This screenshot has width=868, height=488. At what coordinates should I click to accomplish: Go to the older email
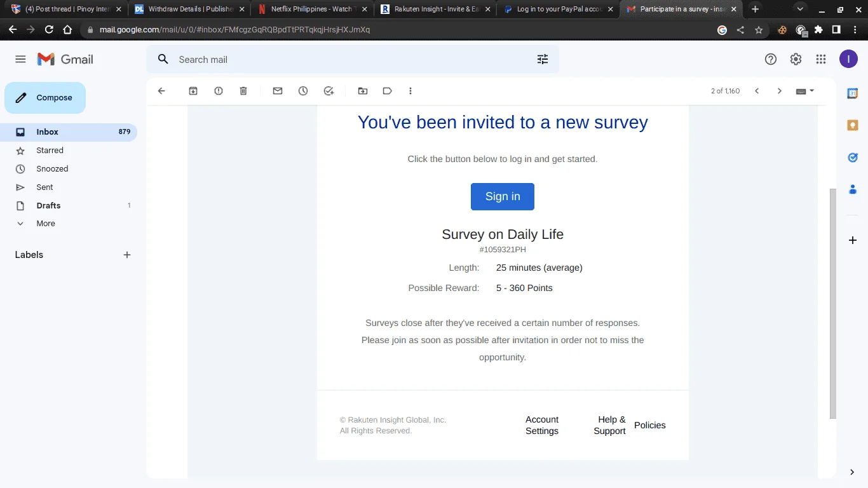click(780, 91)
